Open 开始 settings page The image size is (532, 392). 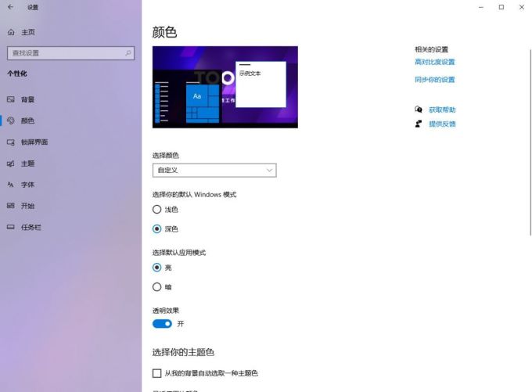pyautogui.click(x=28, y=206)
